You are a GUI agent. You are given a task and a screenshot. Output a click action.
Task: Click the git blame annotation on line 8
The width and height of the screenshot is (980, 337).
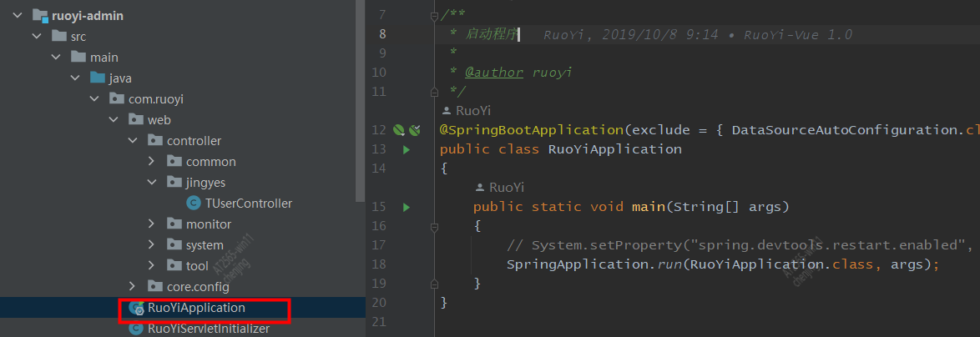[x=698, y=34]
